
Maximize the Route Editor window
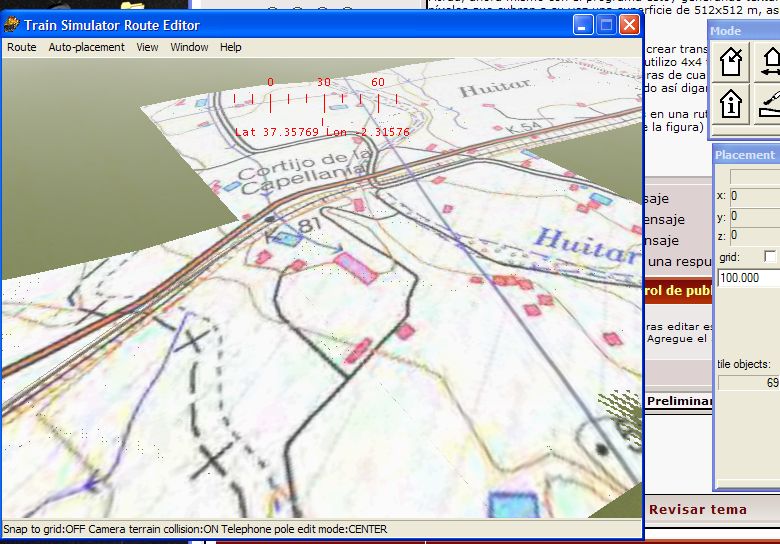(x=606, y=25)
